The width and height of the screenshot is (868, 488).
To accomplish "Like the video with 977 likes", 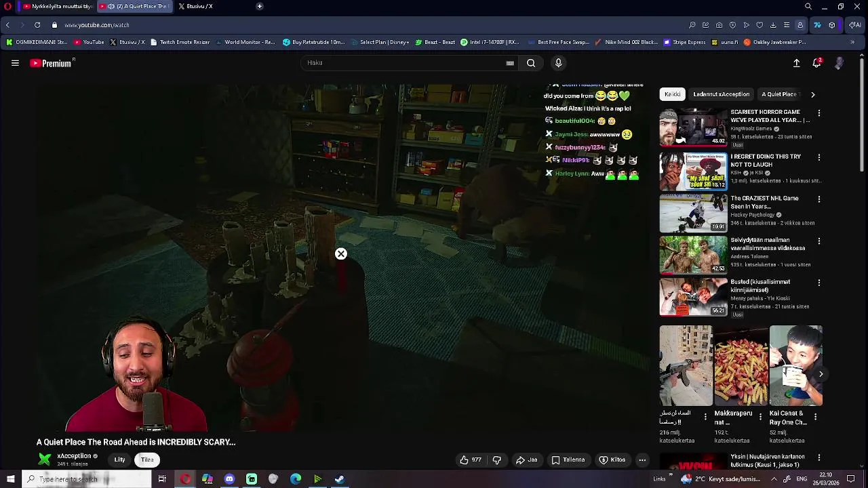I will click(471, 460).
